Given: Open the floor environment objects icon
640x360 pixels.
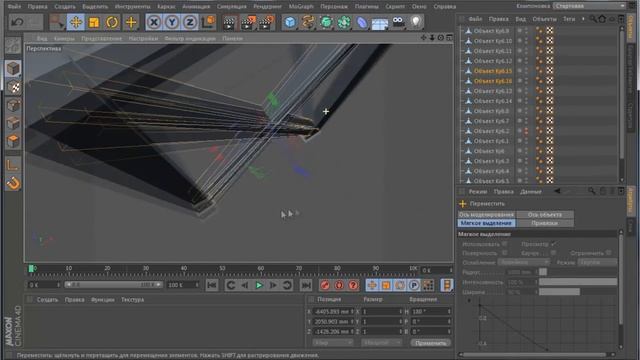Looking at the screenshot, I should (x=380, y=23).
